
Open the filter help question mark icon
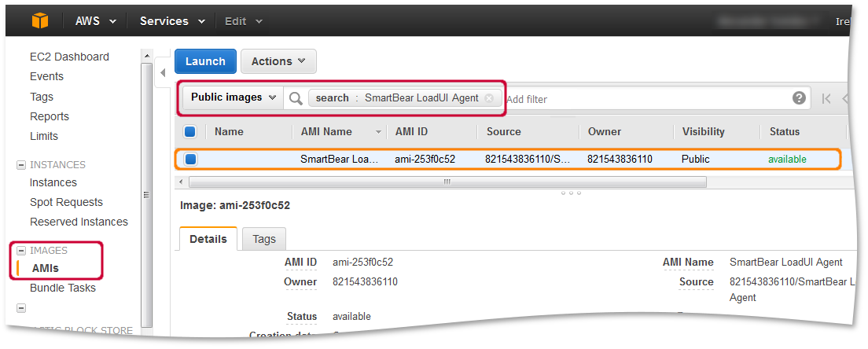pos(798,98)
